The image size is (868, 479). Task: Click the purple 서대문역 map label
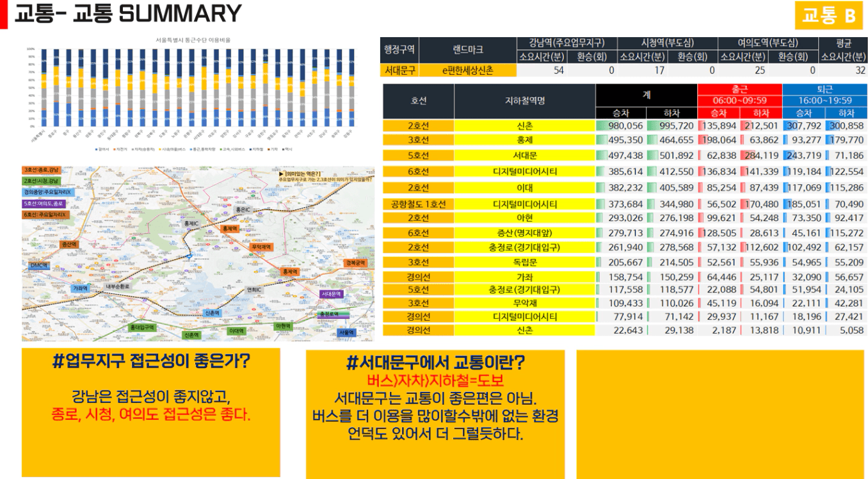click(x=332, y=294)
